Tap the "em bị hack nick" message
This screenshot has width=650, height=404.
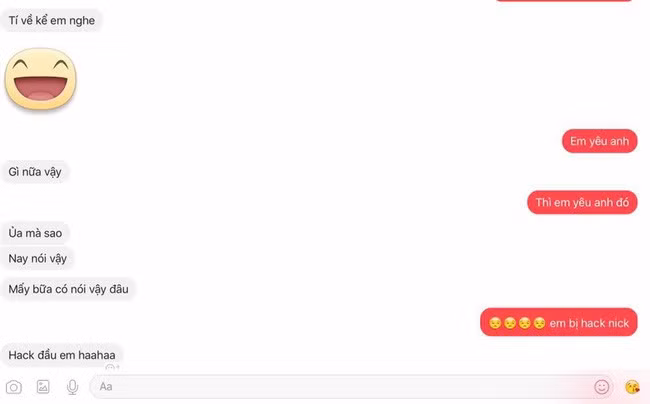[559, 322]
